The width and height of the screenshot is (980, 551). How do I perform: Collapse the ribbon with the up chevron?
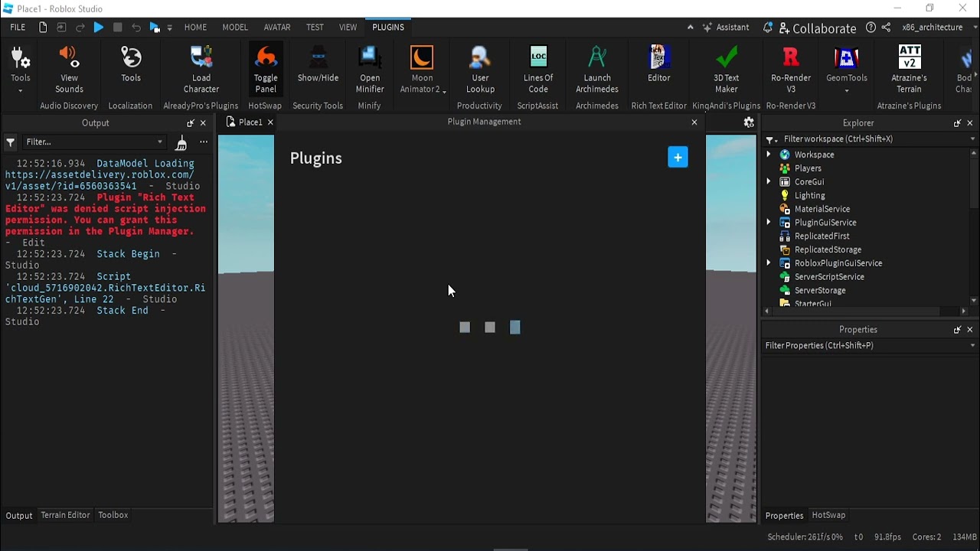click(x=690, y=27)
